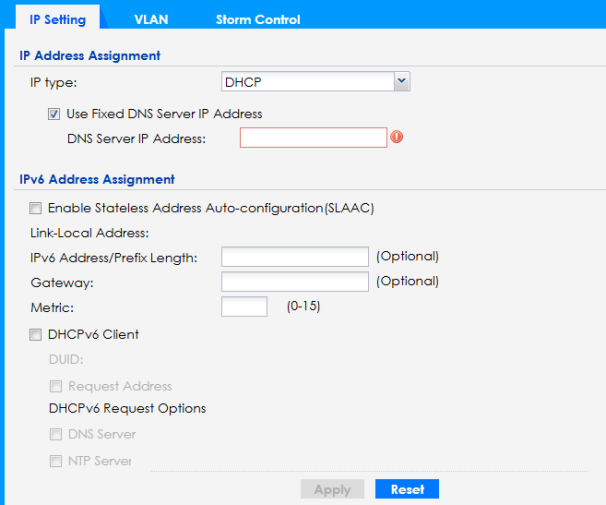Click the IPv6 Address/Prefix Length field
The height and width of the screenshot is (505, 606).
click(x=295, y=257)
